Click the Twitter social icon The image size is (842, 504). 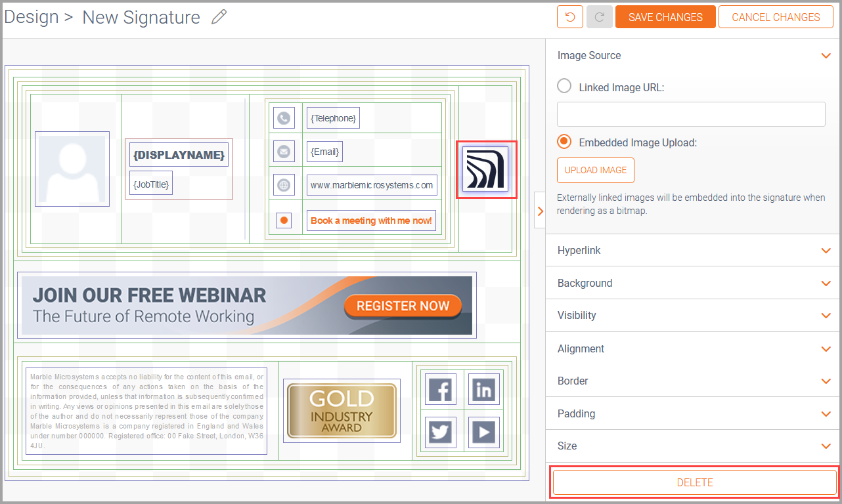(440, 432)
